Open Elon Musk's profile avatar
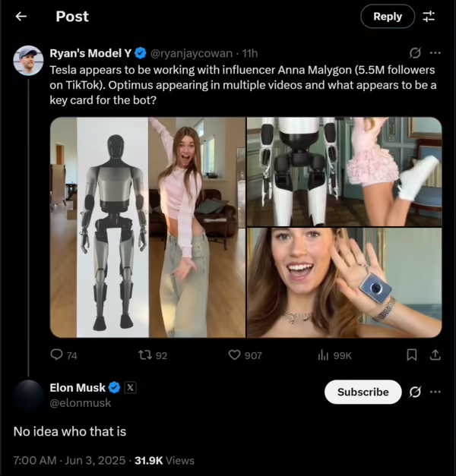The image size is (456, 476). (x=29, y=395)
